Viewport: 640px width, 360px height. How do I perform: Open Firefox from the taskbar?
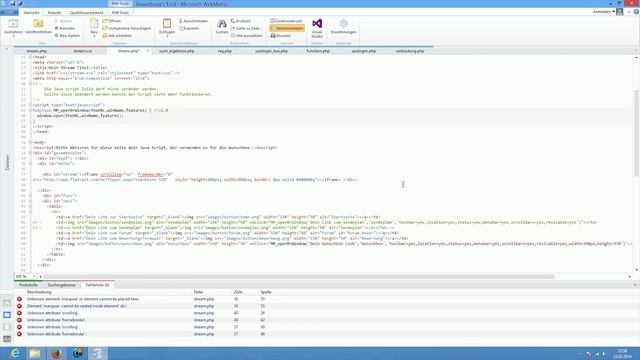(x=56, y=353)
